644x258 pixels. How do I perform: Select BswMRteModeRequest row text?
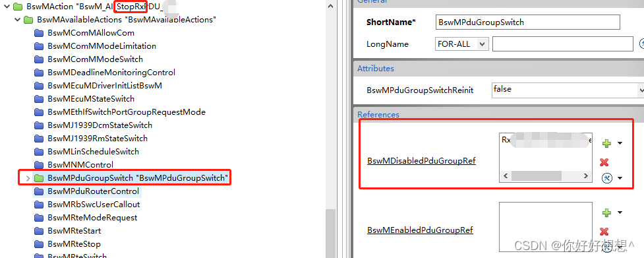[x=92, y=217]
